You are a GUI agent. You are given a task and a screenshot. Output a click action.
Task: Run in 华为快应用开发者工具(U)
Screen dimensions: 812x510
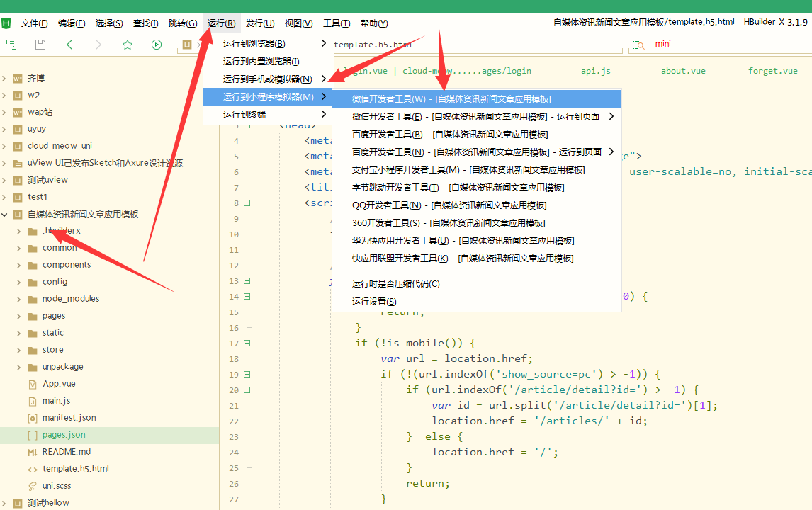point(476,241)
